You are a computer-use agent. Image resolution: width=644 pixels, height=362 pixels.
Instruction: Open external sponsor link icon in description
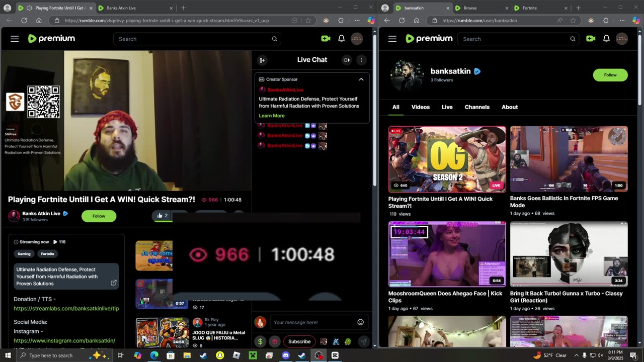pos(113,283)
